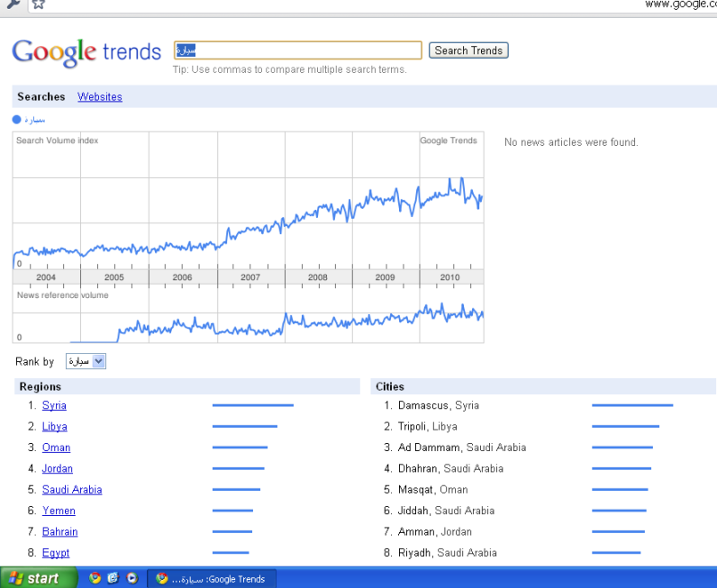Image resolution: width=717 pixels, height=588 pixels.
Task: Click the blue legend dot for the search term
Action: 17,119
